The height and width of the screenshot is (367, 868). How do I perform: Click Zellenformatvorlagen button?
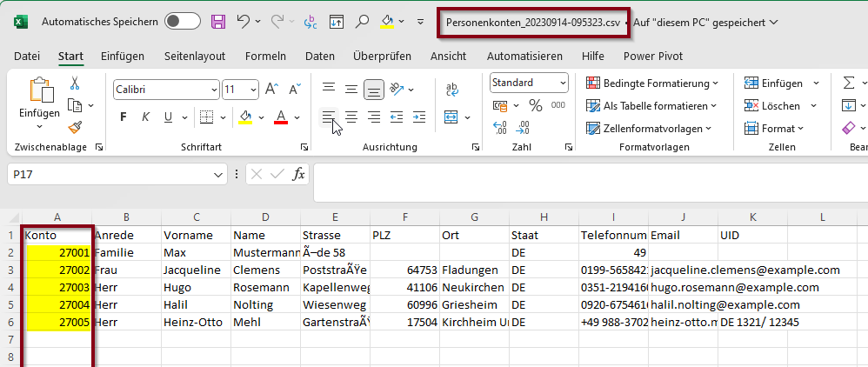(x=649, y=129)
